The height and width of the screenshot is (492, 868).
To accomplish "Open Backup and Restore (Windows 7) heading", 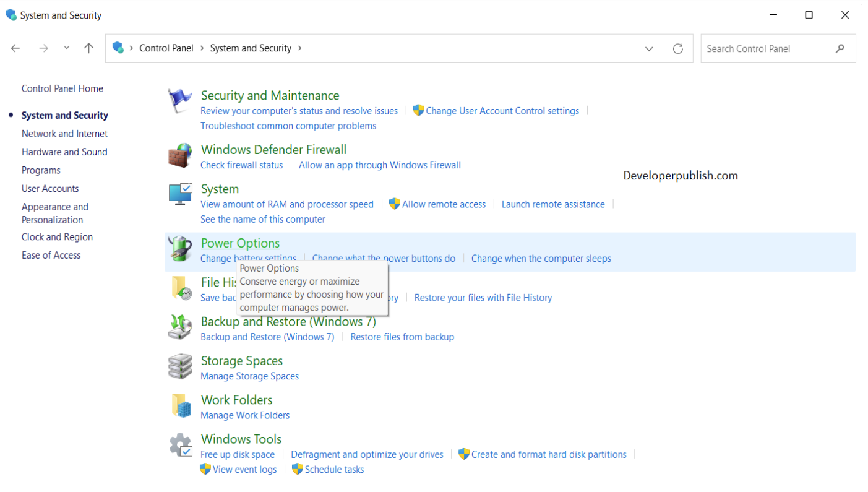I will [x=288, y=322].
